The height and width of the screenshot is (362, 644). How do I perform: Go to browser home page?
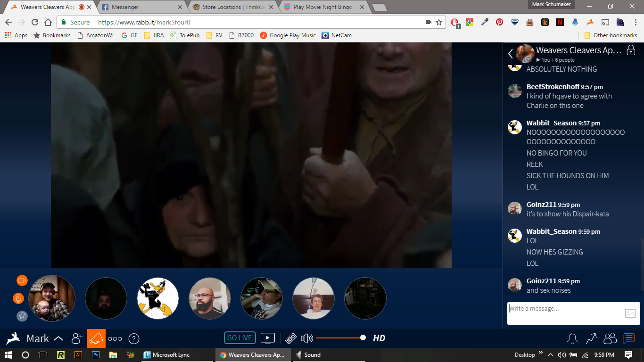tap(48, 22)
